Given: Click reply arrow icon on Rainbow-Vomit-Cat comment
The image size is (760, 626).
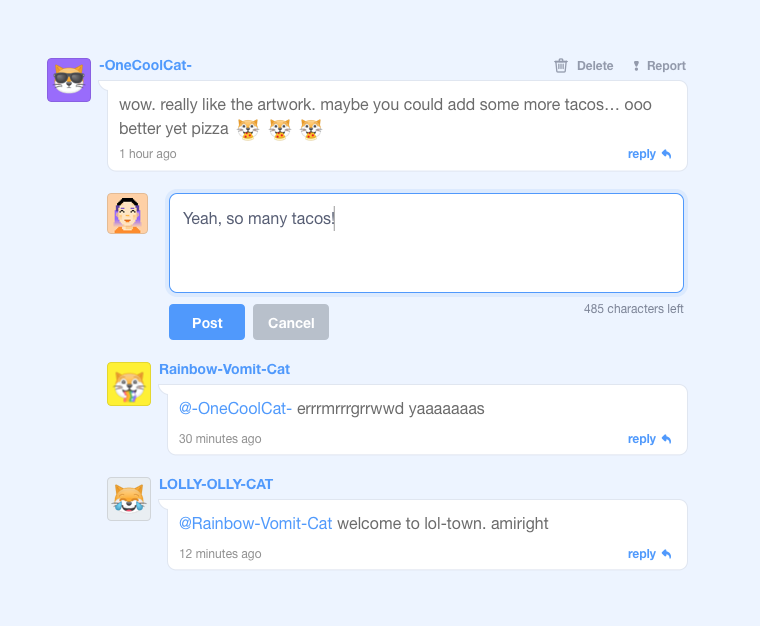Looking at the screenshot, I should [x=666, y=438].
